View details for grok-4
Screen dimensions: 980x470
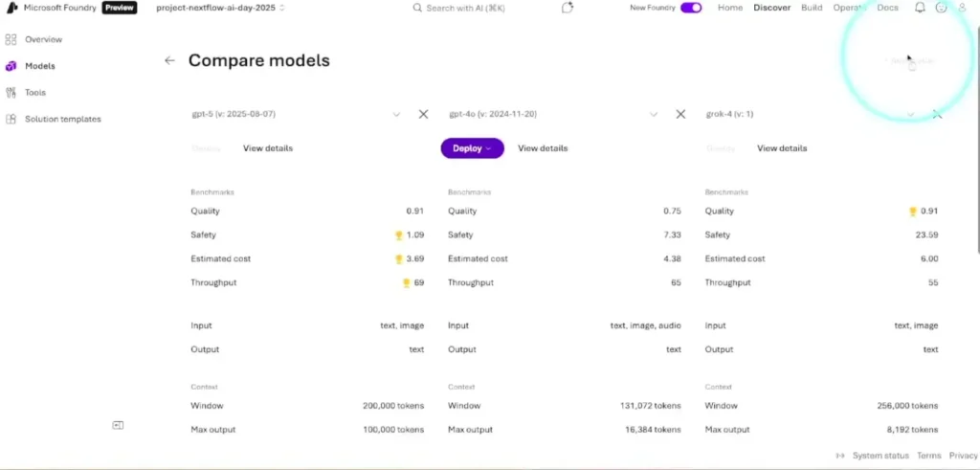pos(782,148)
